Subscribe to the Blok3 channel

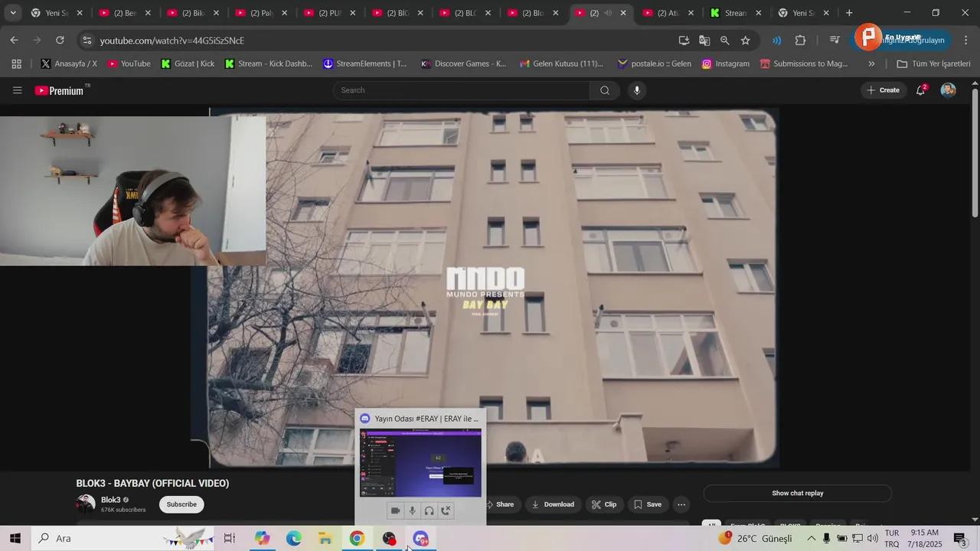(x=181, y=504)
